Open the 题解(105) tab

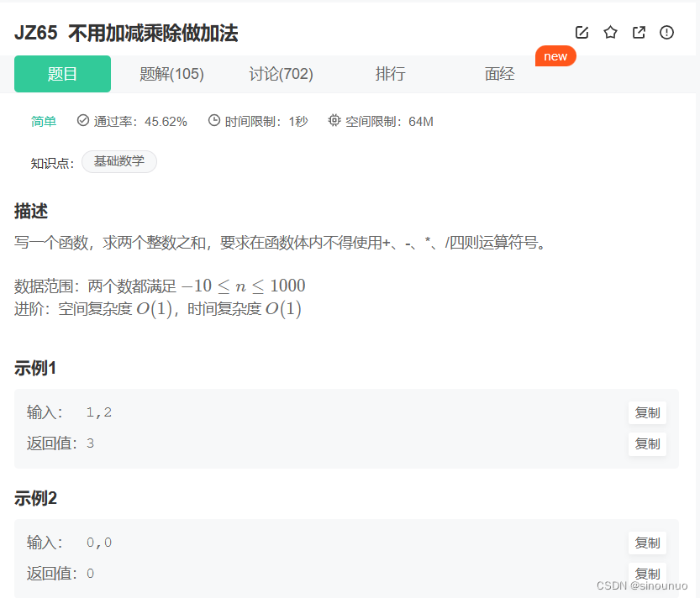coord(172,74)
